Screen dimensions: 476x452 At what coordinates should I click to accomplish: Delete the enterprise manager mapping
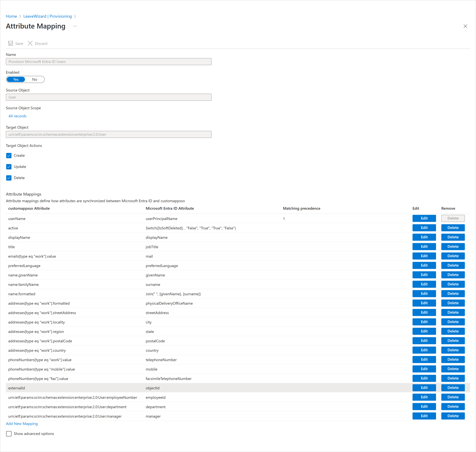[453, 416]
